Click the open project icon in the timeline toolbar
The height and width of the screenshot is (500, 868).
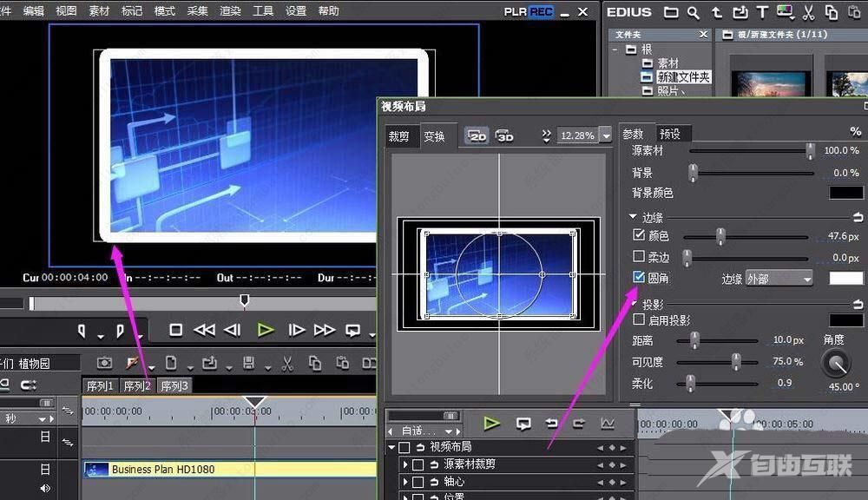[209, 363]
